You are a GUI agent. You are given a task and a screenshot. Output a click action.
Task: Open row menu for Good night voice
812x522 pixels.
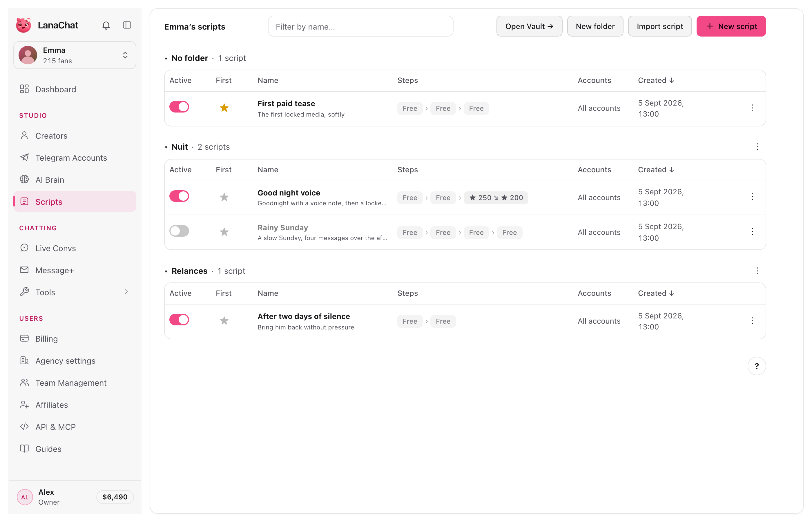[752, 197]
